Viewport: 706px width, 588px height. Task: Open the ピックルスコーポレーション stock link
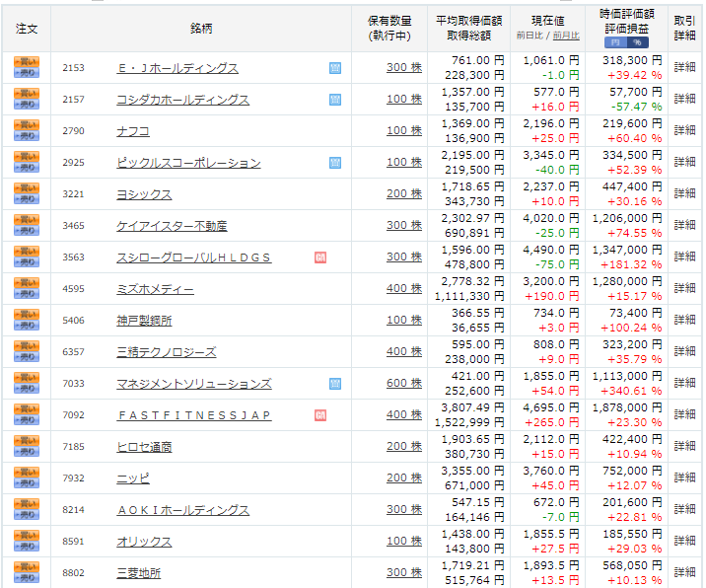(x=188, y=163)
